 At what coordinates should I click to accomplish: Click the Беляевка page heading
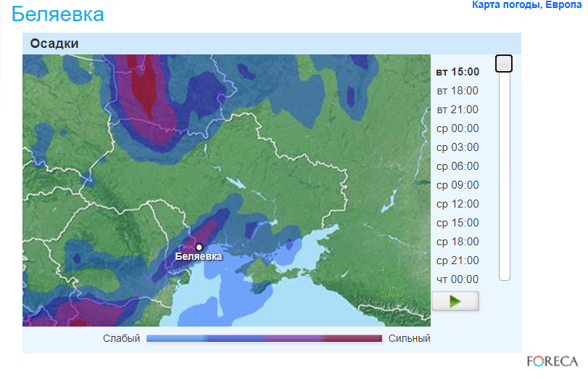click(x=58, y=15)
